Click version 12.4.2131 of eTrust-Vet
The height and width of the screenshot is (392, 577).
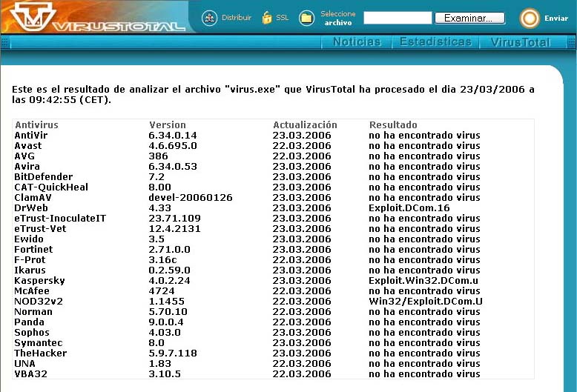point(174,229)
